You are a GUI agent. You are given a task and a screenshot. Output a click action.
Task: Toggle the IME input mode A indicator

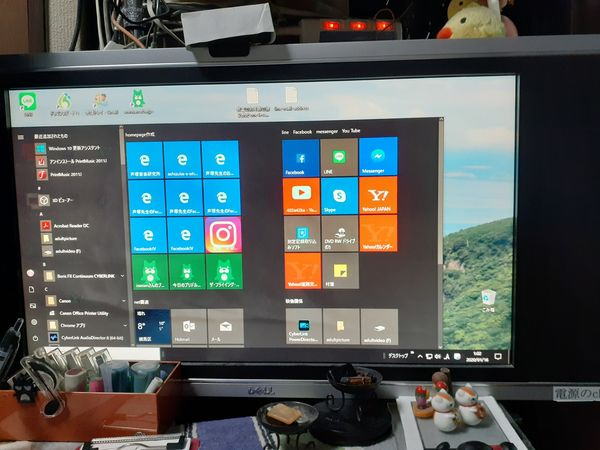point(447,357)
